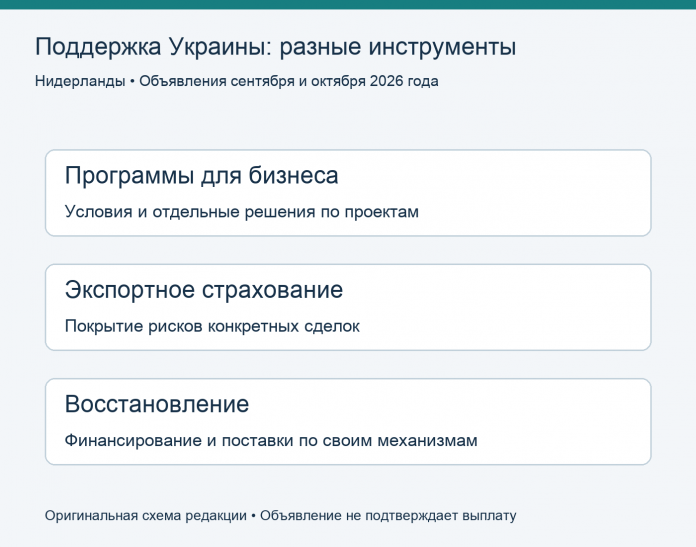696x547 pixels.
Task: Click the teal top header bar
Action: (348, 4)
